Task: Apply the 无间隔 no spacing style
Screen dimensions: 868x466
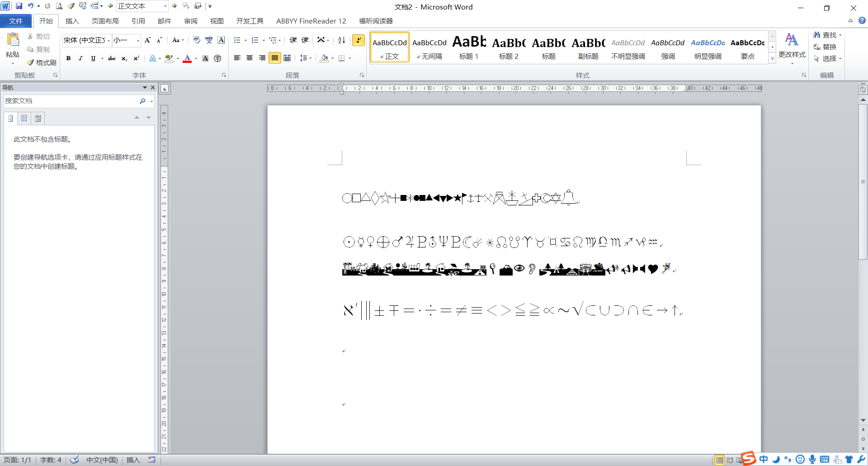Action: [429, 47]
